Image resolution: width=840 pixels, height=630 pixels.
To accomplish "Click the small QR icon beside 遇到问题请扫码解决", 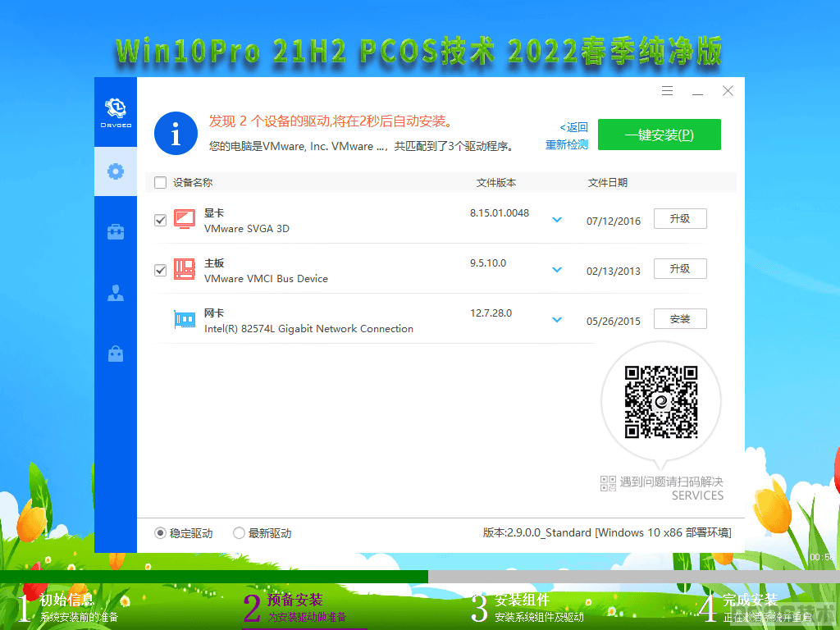I will [x=608, y=483].
